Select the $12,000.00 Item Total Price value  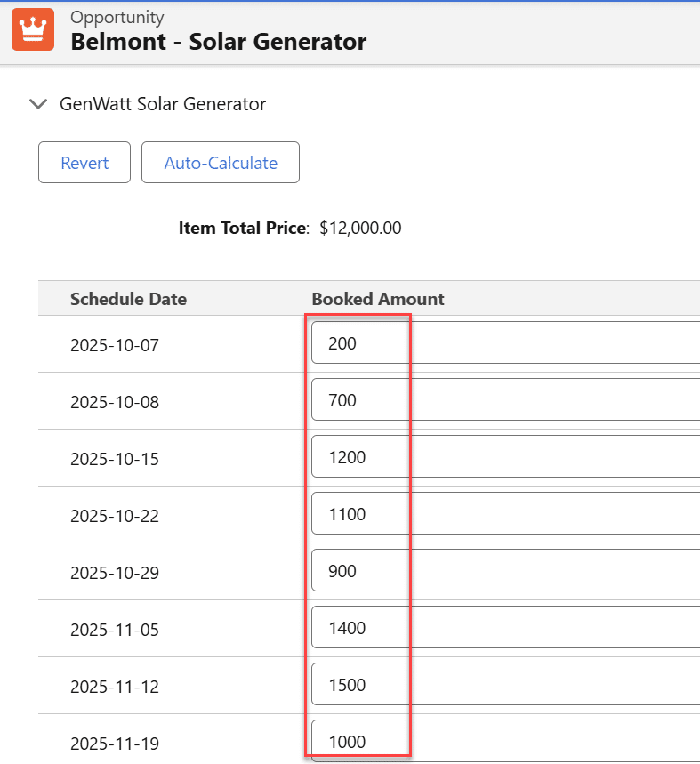click(x=360, y=228)
